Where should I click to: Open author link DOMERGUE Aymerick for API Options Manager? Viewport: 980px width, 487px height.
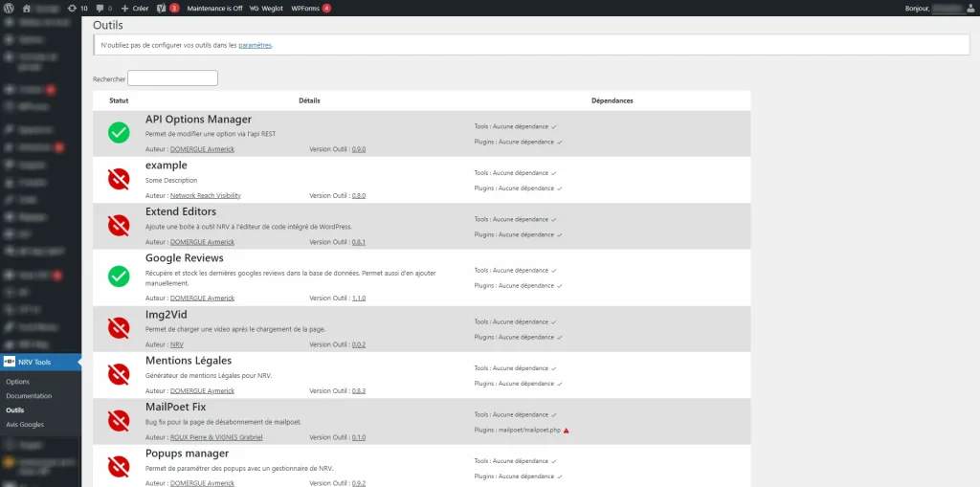tap(203, 149)
